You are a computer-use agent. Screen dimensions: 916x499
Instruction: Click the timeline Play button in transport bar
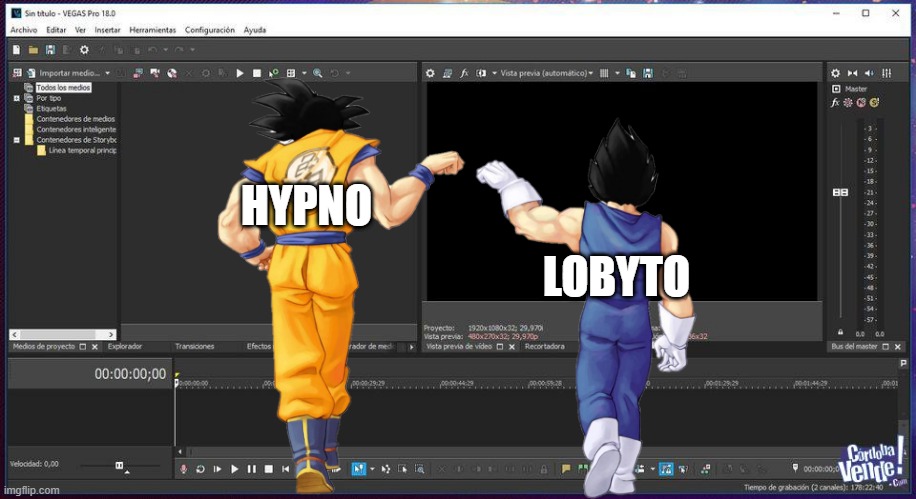tap(234, 469)
